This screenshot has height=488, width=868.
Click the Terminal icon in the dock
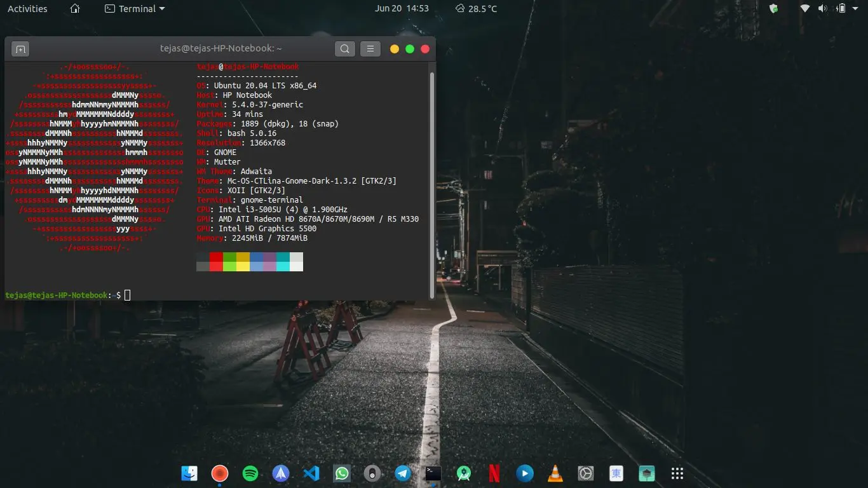tap(433, 473)
